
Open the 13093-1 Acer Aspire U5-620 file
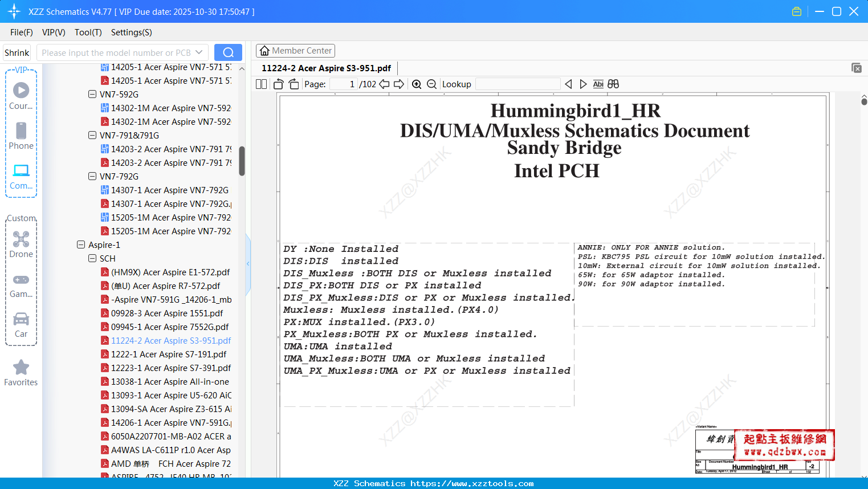pyautogui.click(x=166, y=396)
